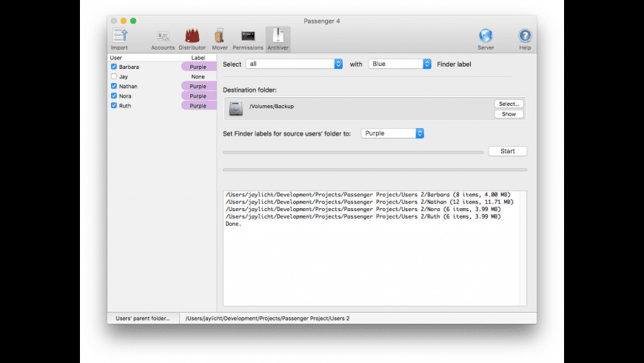Click the Nora user name
The image size is (644, 363).
125,96
